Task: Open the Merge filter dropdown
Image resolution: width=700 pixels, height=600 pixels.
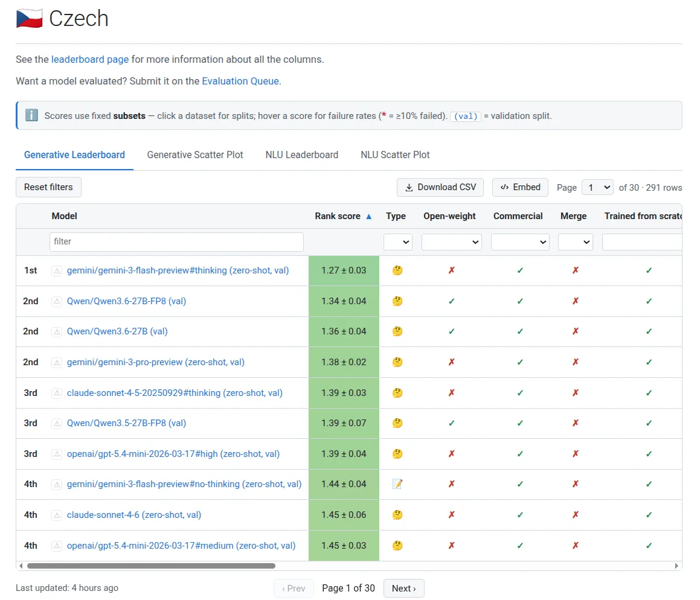Action: point(576,242)
